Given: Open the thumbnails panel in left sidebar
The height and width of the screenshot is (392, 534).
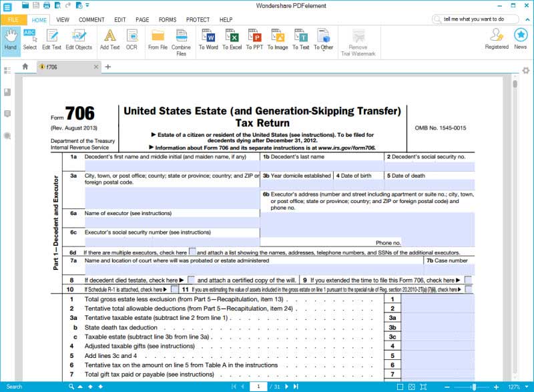Looking at the screenshot, I should (x=7, y=71).
